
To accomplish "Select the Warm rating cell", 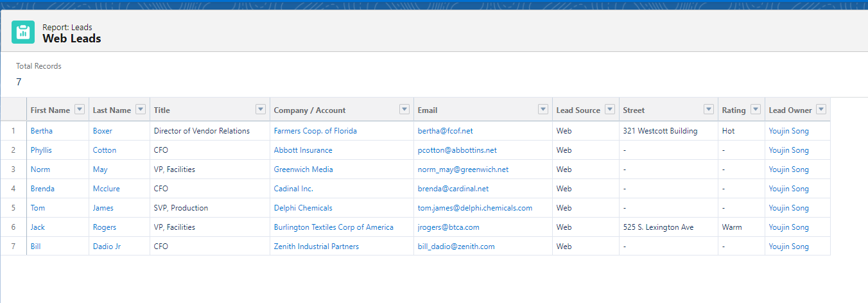I will click(x=742, y=227).
